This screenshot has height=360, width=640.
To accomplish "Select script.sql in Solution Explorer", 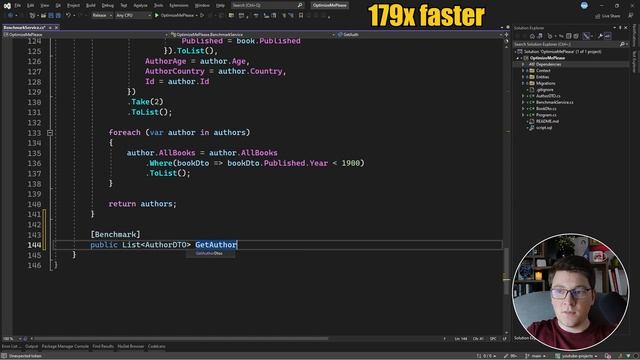I will pyautogui.click(x=544, y=128).
